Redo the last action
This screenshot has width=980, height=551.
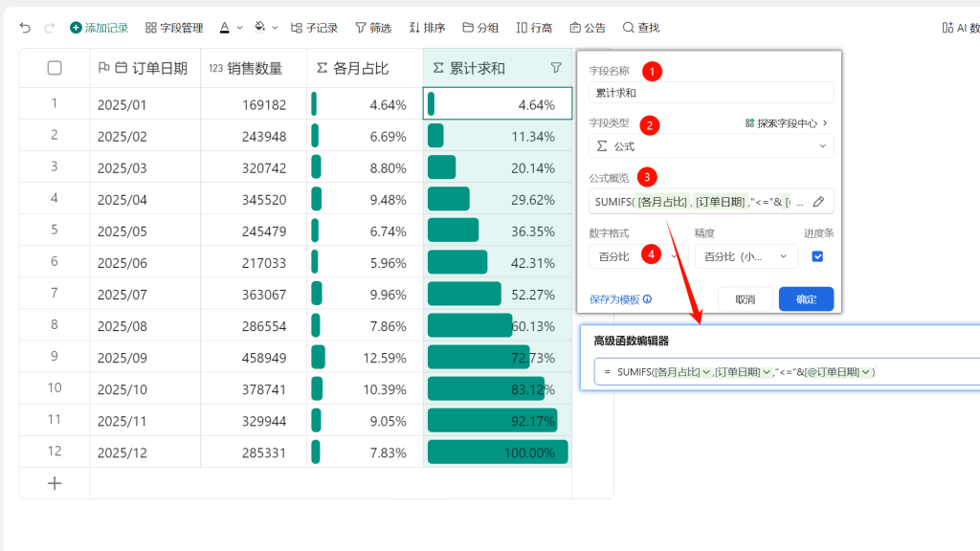click(50, 28)
